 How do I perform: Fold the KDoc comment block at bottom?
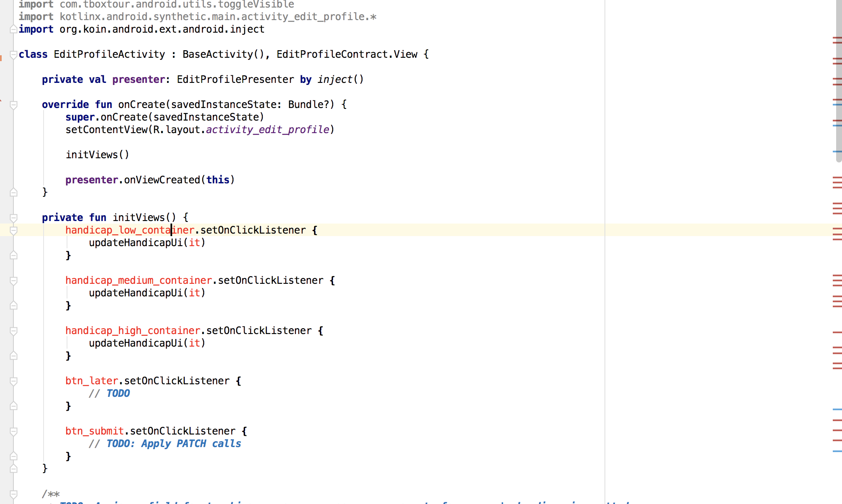point(13,494)
